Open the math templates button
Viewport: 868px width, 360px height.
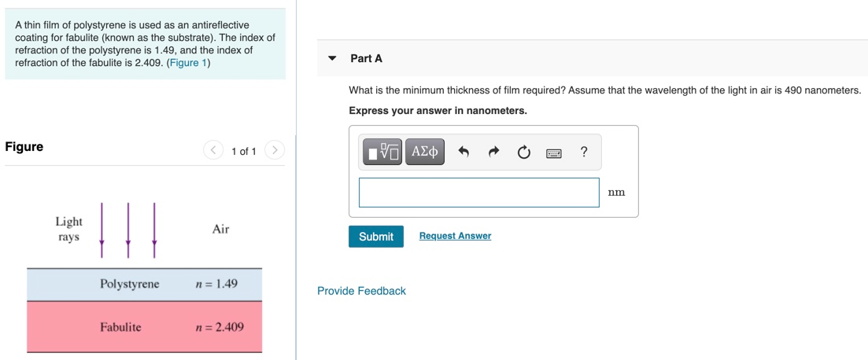point(382,152)
